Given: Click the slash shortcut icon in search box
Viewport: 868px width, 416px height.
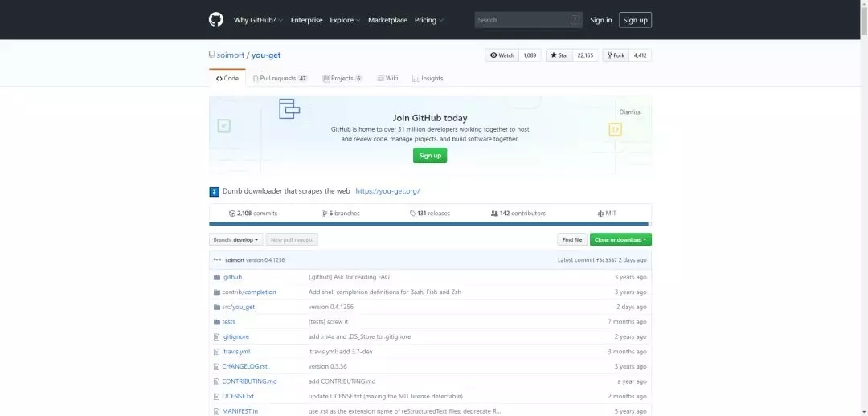Looking at the screenshot, I should point(575,20).
